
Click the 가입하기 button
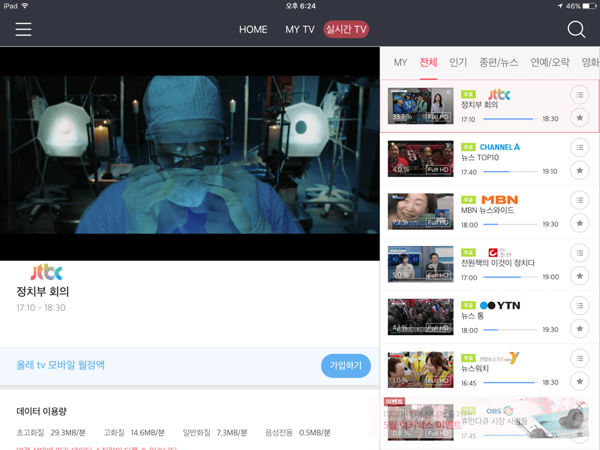346,366
